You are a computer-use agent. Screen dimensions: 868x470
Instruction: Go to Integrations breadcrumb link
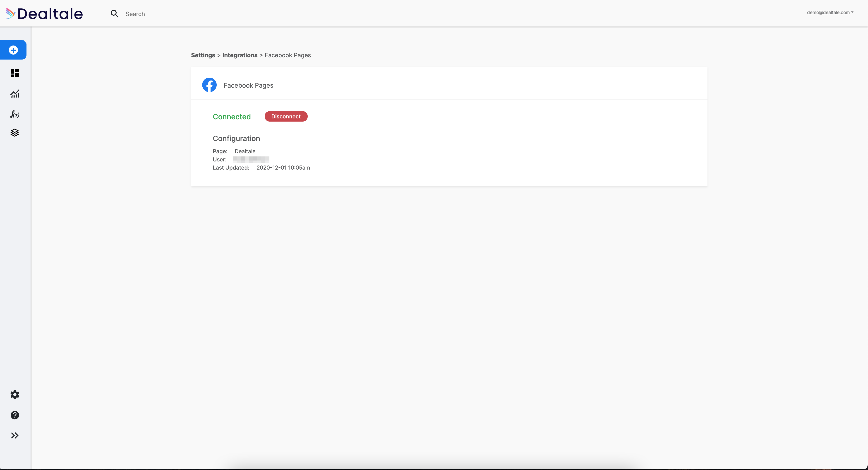[x=240, y=55]
